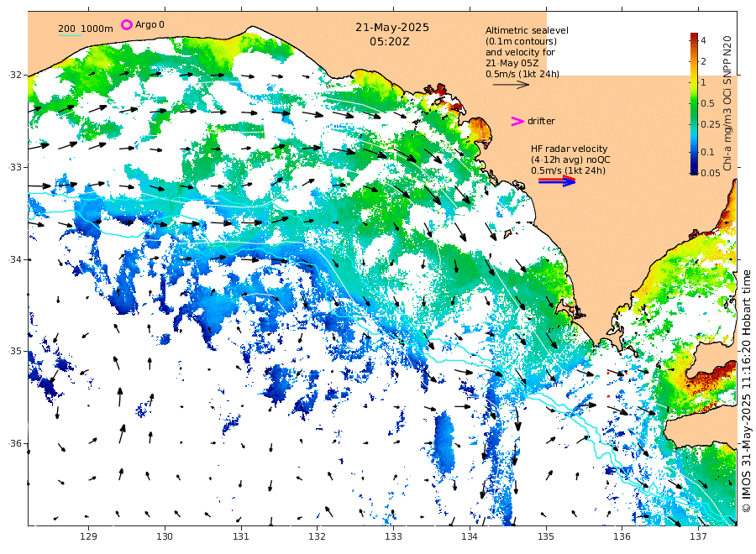
Task: Click the magenta drifter arrowhead symbol
Action: pos(517,122)
